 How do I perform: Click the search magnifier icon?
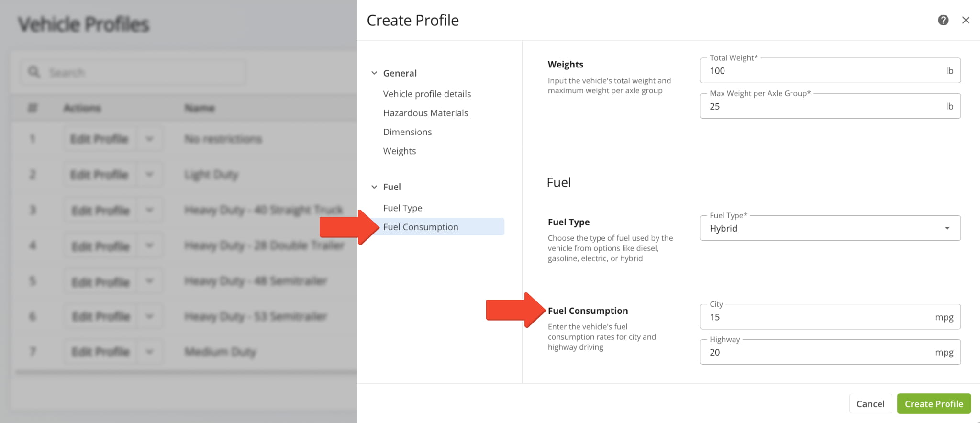click(x=33, y=72)
